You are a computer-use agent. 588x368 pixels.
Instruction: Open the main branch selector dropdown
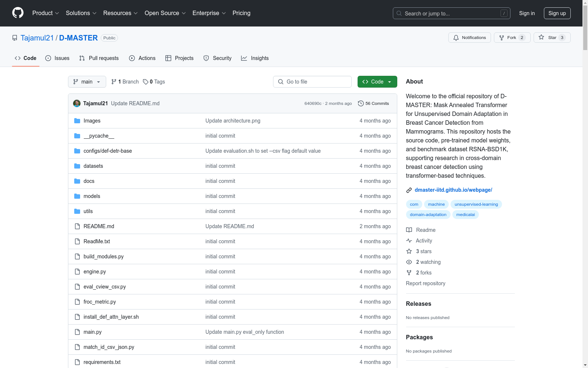coord(87,82)
